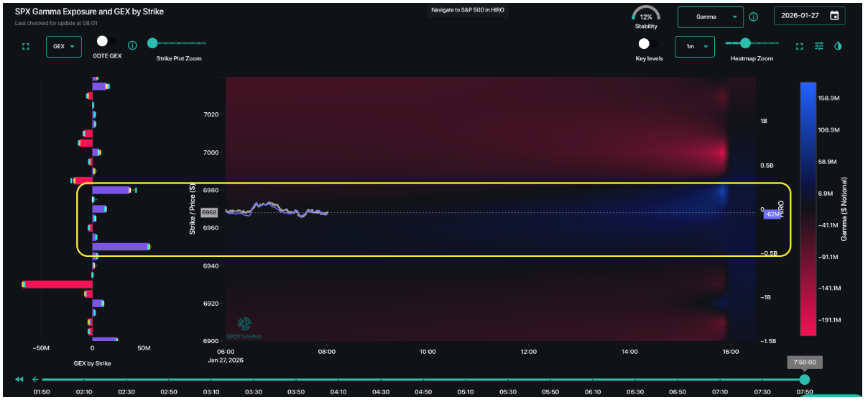Click the info icon beside Gamma dropdown
The height and width of the screenshot is (400, 868).
(x=754, y=17)
